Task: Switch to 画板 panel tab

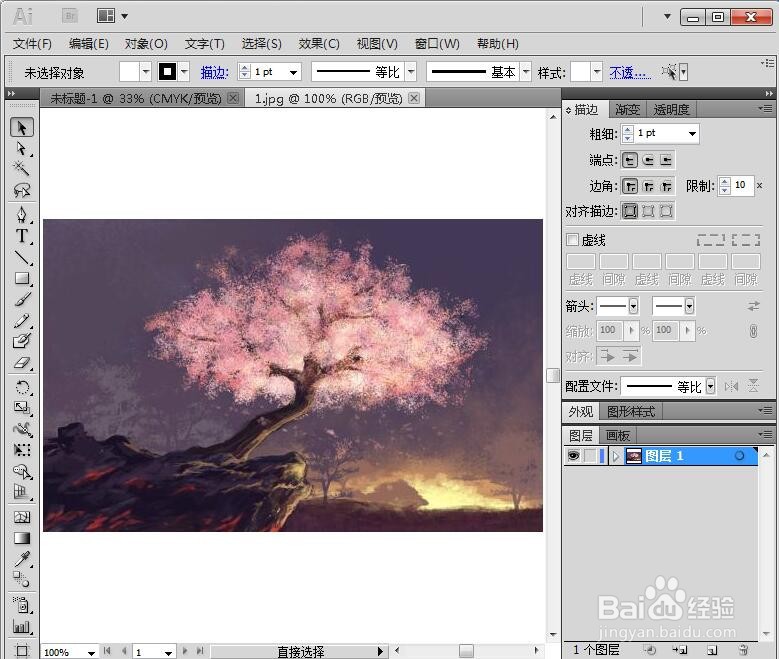Action: (x=618, y=435)
